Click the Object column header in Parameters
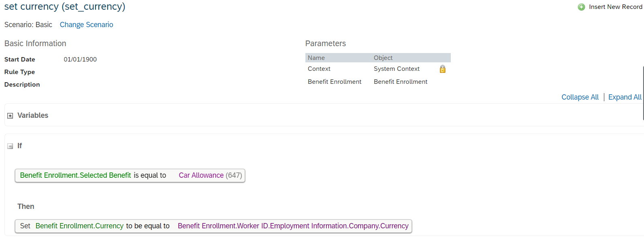 tap(383, 58)
